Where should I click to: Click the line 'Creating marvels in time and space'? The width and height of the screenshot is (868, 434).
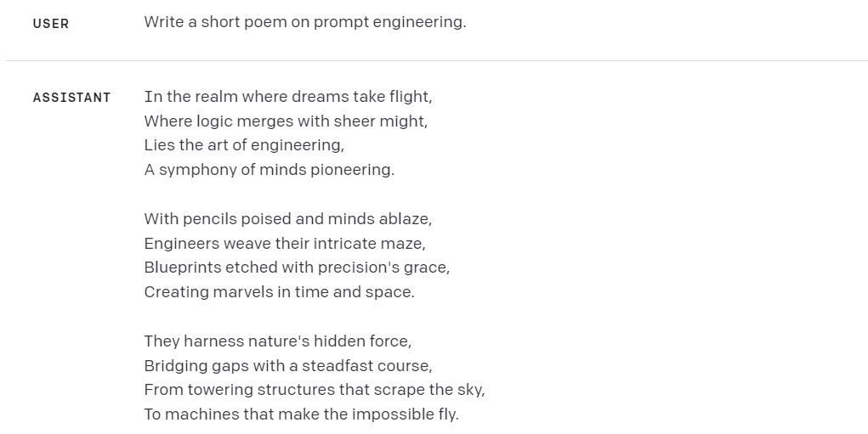point(279,292)
